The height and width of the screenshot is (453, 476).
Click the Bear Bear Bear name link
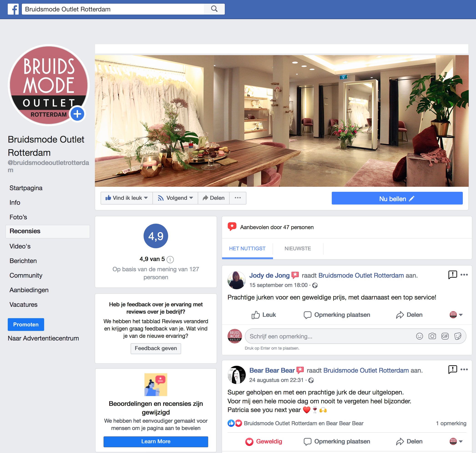pyautogui.click(x=272, y=370)
